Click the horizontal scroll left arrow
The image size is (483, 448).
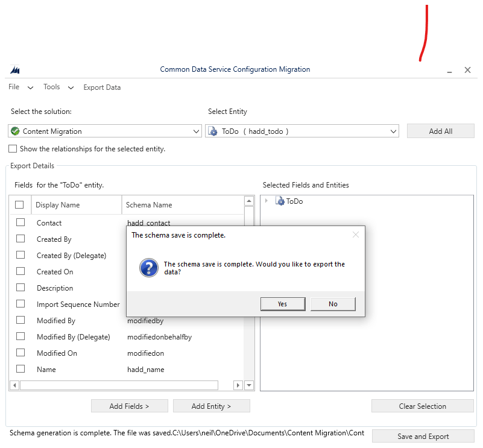coord(15,385)
